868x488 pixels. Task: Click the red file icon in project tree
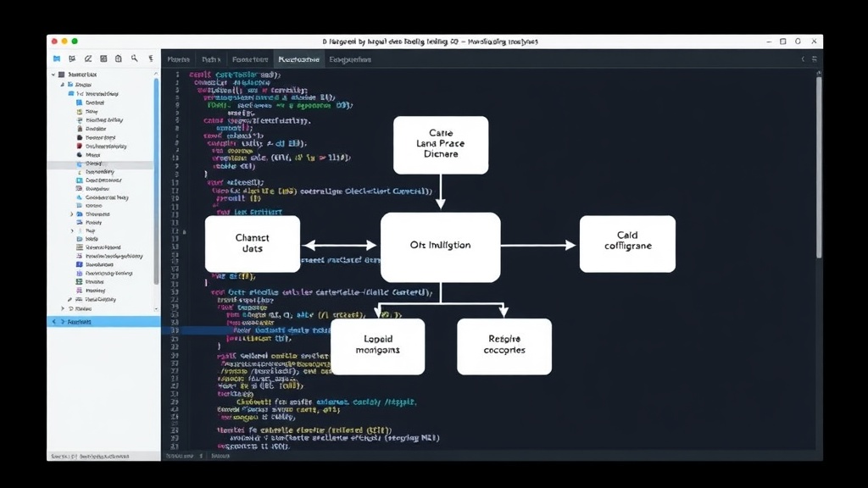pyautogui.click(x=80, y=146)
